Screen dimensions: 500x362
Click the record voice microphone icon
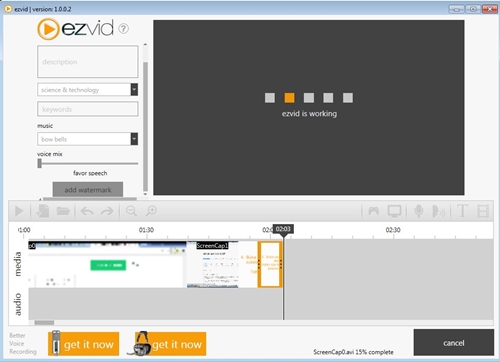pyautogui.click(x=419, y=211)
